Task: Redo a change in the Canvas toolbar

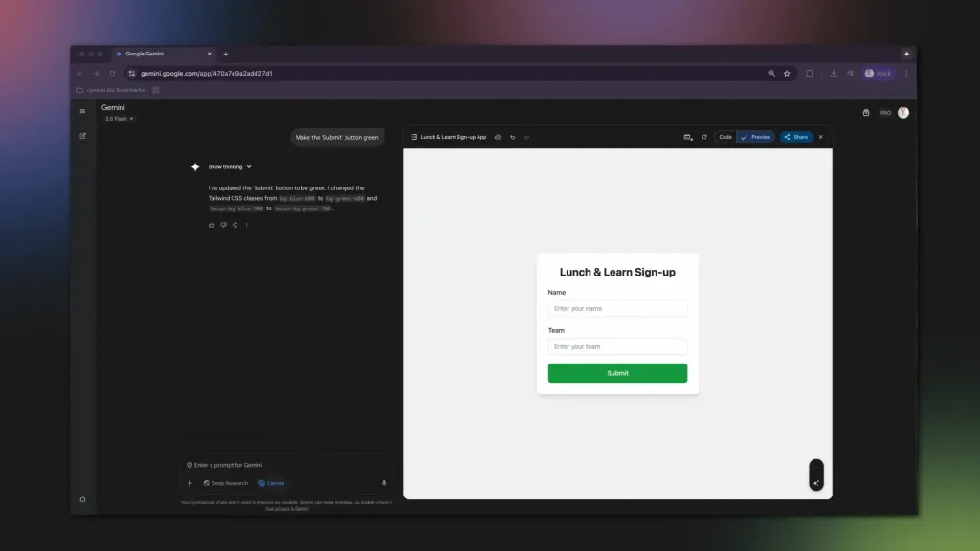Action: [x=527, y=137]
